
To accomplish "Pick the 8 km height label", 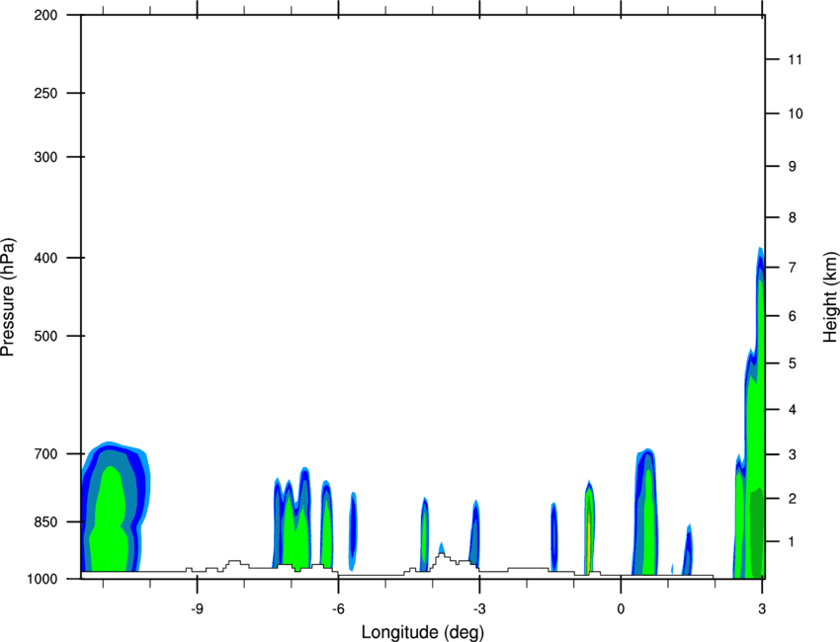I will click(x=793, y=217).
